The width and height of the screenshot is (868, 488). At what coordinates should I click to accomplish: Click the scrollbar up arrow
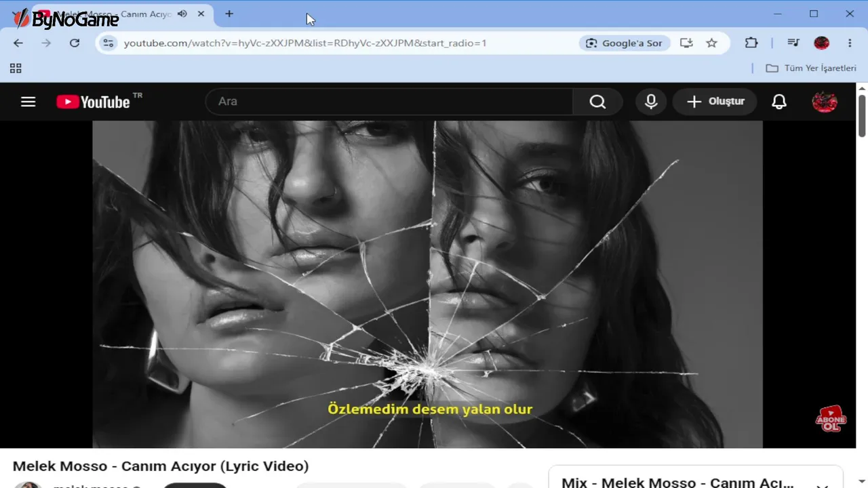pos(862,88)
